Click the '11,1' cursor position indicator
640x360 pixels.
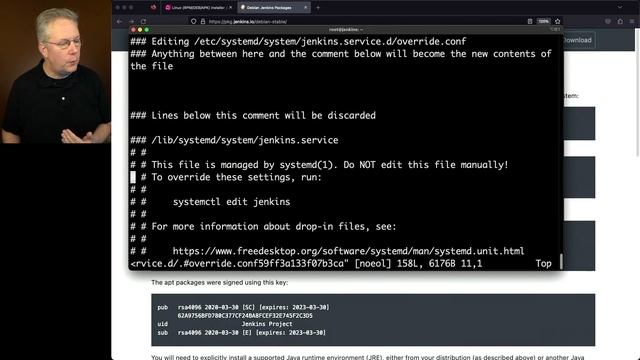(471, 264)
